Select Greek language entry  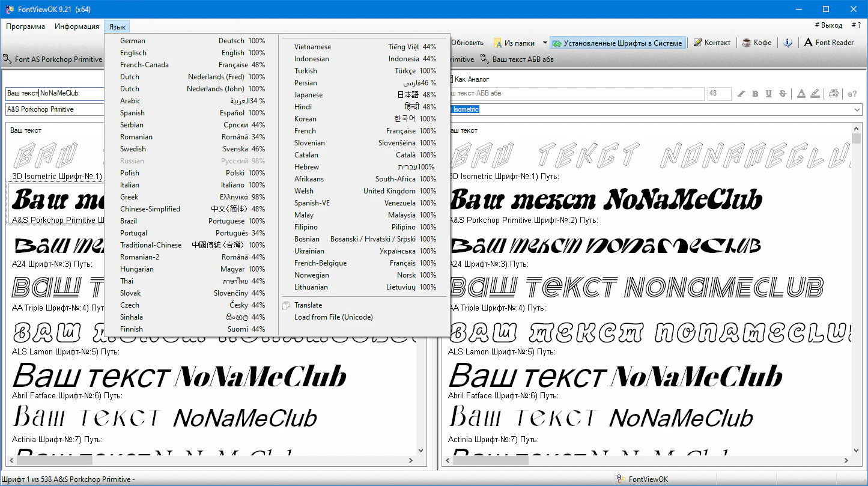191,197
